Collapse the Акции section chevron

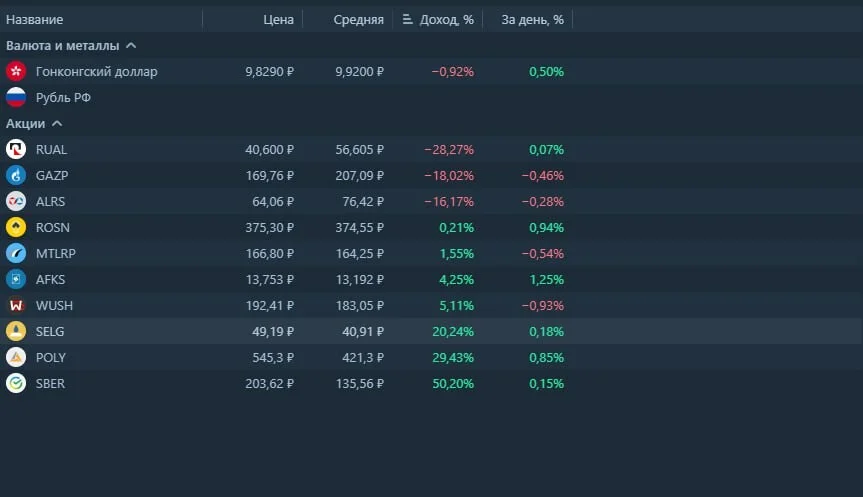pyautogui.click(x=57, y=123)
